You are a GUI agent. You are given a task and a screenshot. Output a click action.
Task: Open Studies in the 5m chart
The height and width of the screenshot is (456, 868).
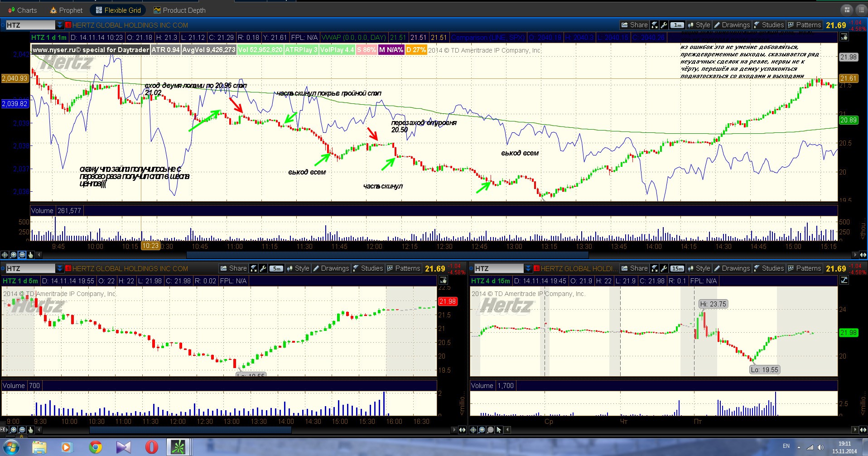point(367,268)
